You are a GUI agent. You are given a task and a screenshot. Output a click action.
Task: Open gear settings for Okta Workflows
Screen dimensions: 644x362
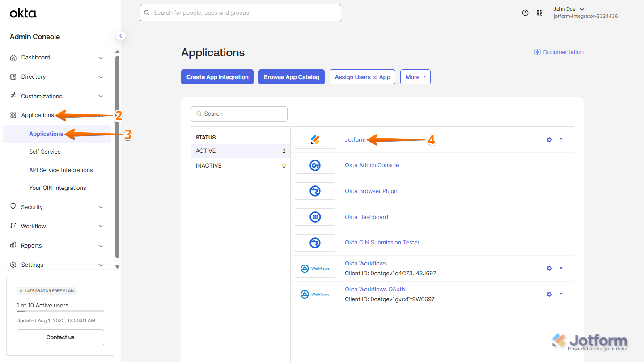549,269
